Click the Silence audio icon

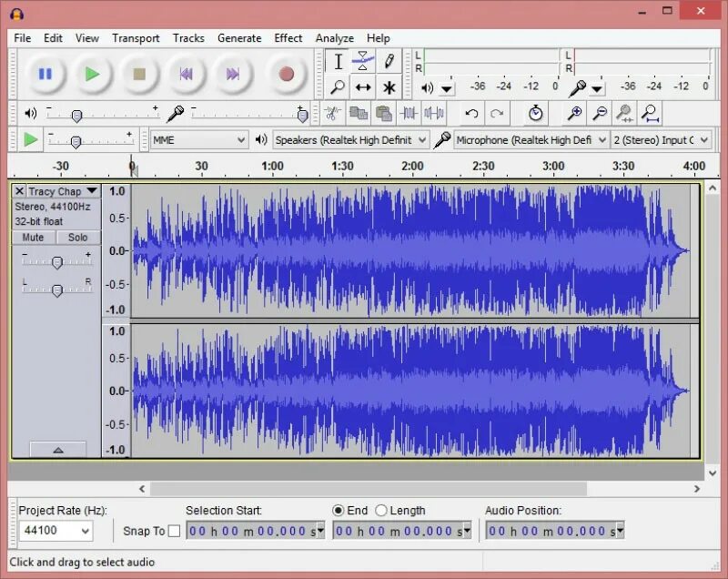click(434, 113)
